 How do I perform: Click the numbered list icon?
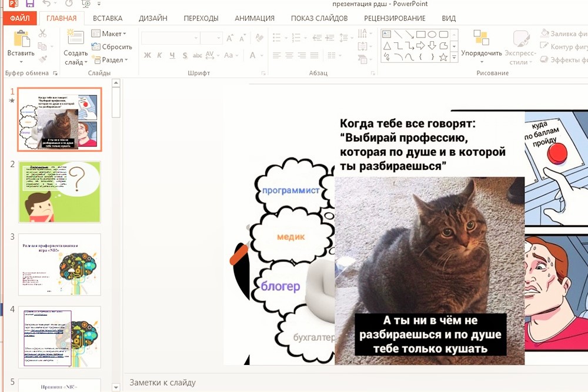pos(296,38)
